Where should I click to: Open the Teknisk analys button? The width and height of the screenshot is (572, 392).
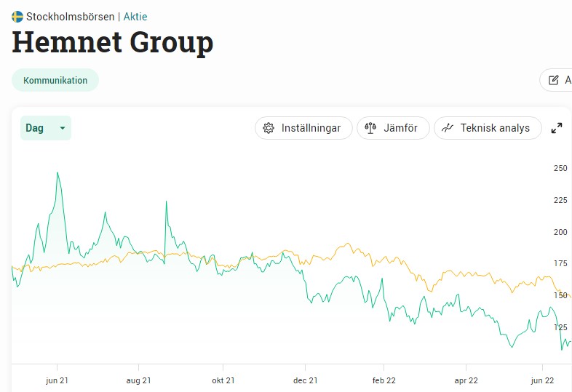488,128
